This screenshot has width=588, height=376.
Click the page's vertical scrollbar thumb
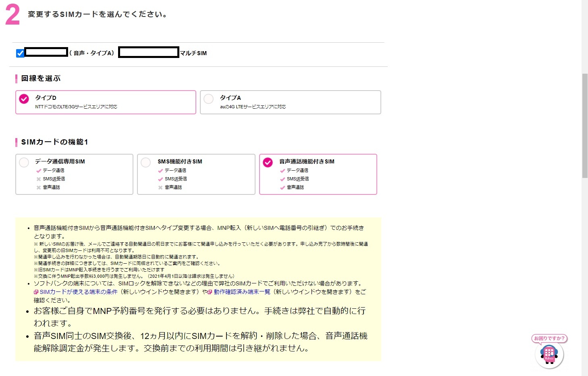click(x=585, y=126)
